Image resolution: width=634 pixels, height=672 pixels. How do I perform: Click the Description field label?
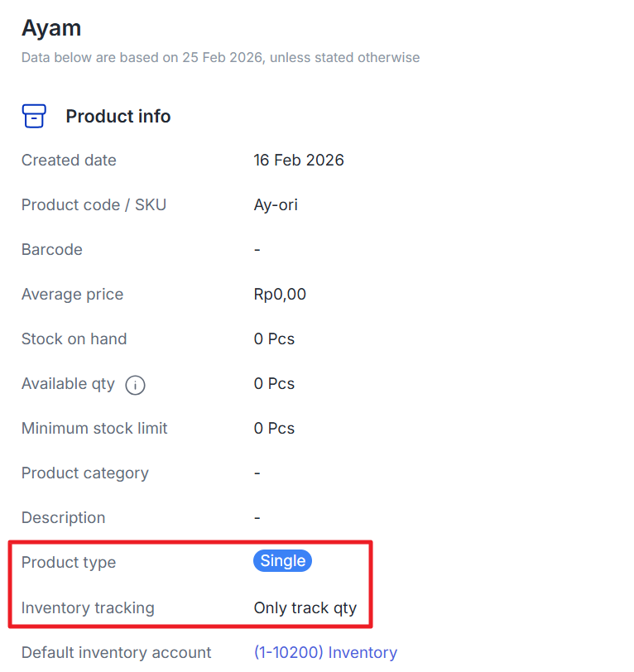[x=64, y=517]
